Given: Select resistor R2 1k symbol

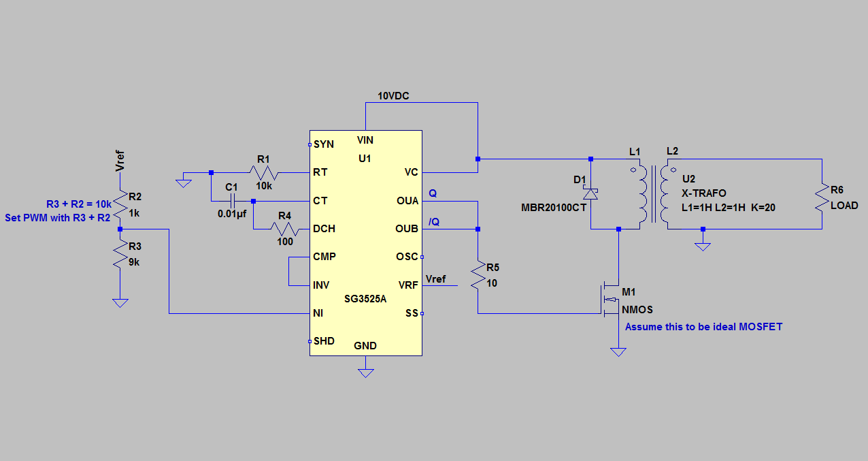Looking at the screenshot, I should pyautogui.click(x=120, y=206).
